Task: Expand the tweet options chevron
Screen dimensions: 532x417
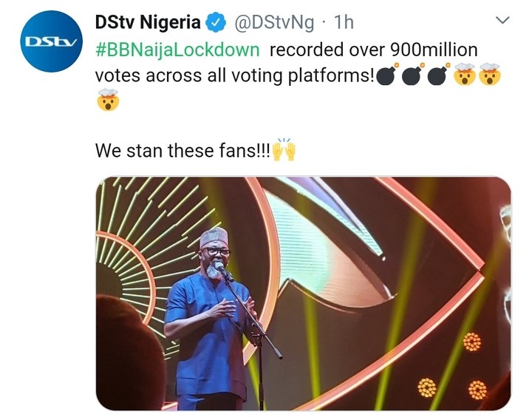Action: click(502, 20)
